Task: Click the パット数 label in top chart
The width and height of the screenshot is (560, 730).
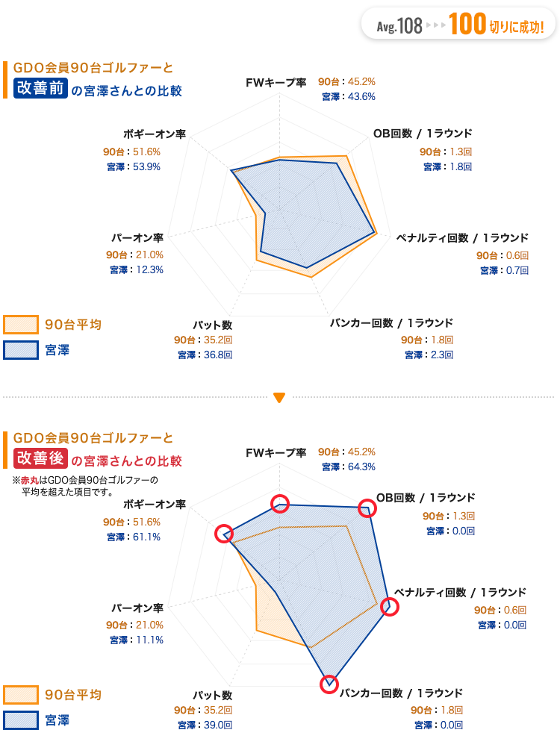Action: tap(213, 325)
